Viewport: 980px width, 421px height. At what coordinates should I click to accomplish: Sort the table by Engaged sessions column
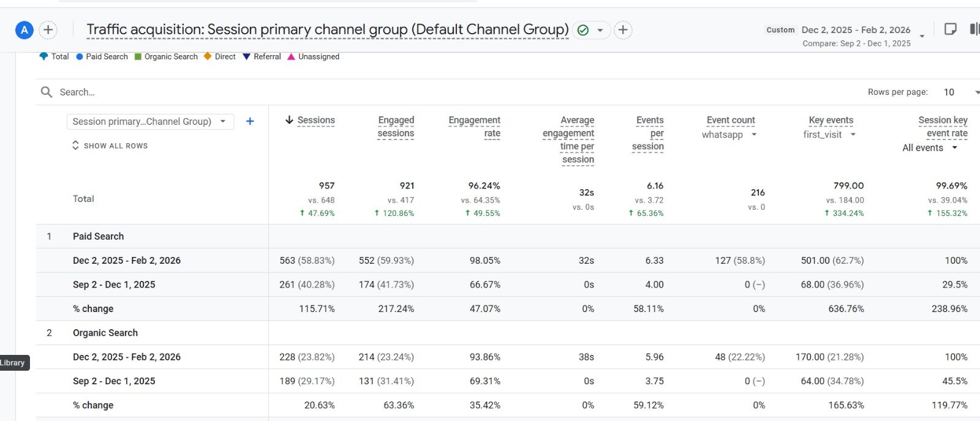click(396, 127)
